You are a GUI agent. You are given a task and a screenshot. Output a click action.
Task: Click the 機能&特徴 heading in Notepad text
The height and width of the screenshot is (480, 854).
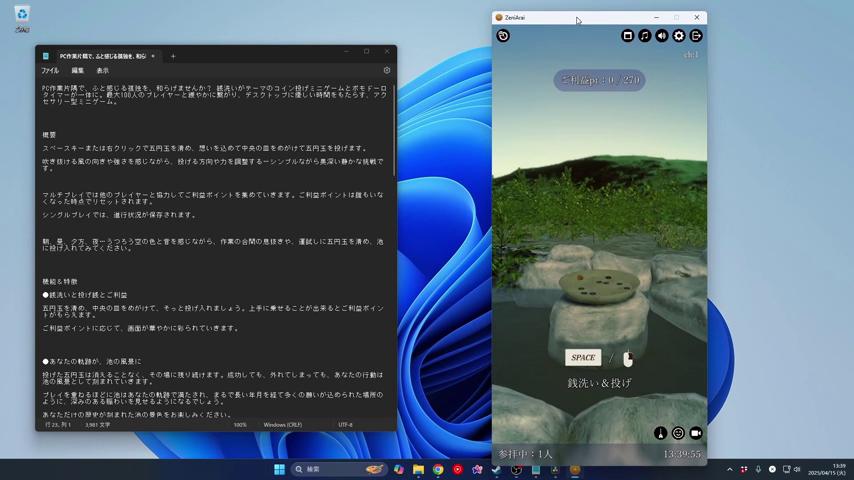click(60, 282)
